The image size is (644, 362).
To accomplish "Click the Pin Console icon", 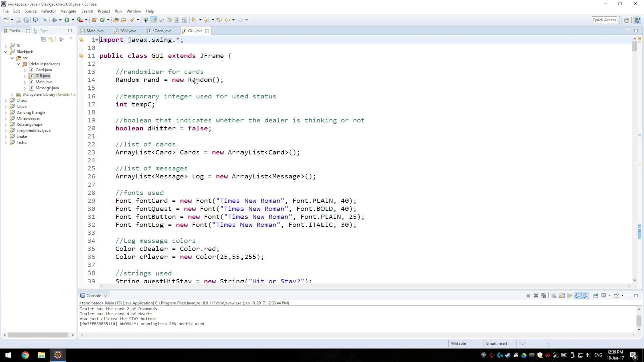I will click(x=595, y=295).
